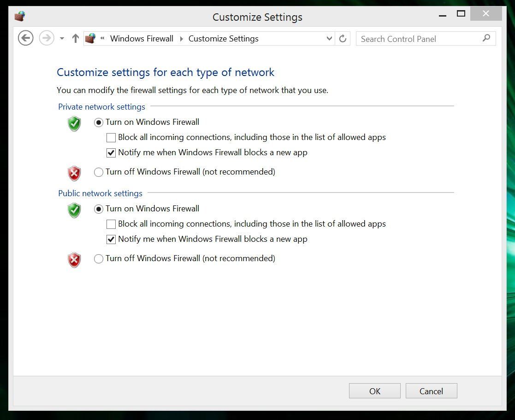515x420 pixels.
Task: Click the green shield icon under Private network settings
Action: click(74, 123)
